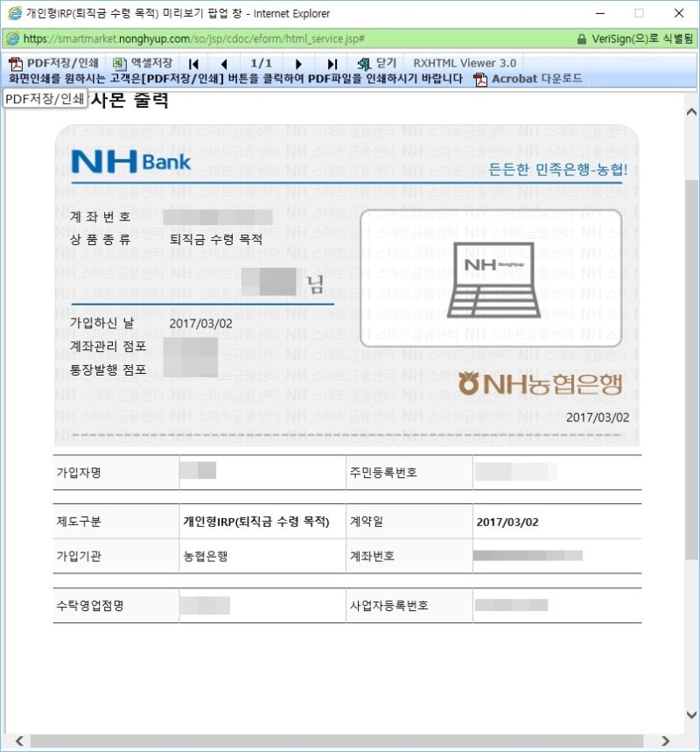Click the 계좌번호 label on passbook

coord(101,217)
